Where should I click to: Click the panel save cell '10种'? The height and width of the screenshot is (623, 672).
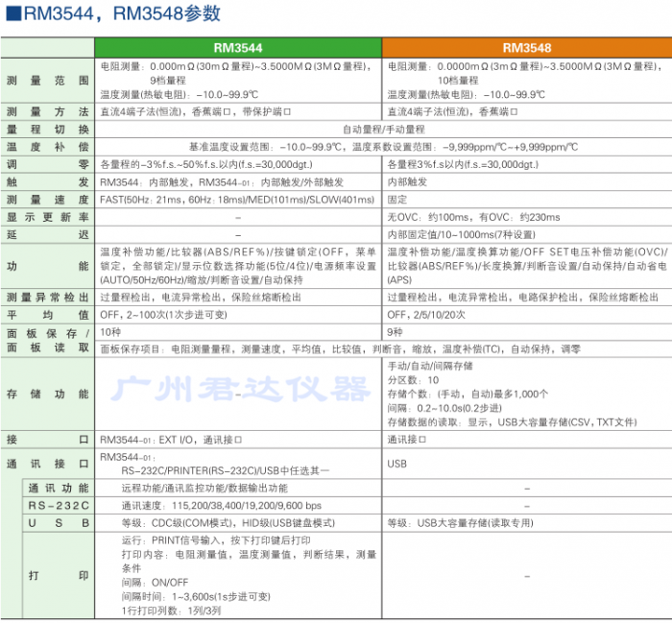point(110,332)
